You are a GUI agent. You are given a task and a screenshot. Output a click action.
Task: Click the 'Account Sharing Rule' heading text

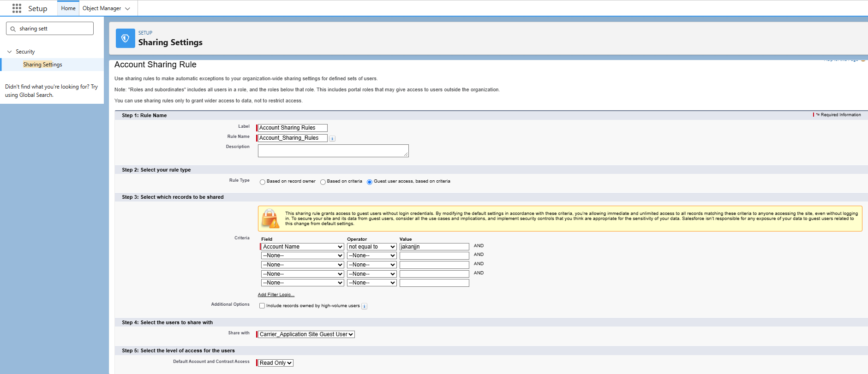pyautogui.click(x=156, y=65)
